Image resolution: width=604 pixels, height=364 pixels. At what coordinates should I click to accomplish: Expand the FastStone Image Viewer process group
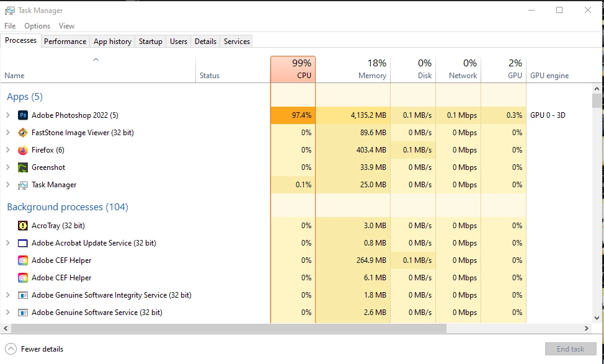coord(7,133)
